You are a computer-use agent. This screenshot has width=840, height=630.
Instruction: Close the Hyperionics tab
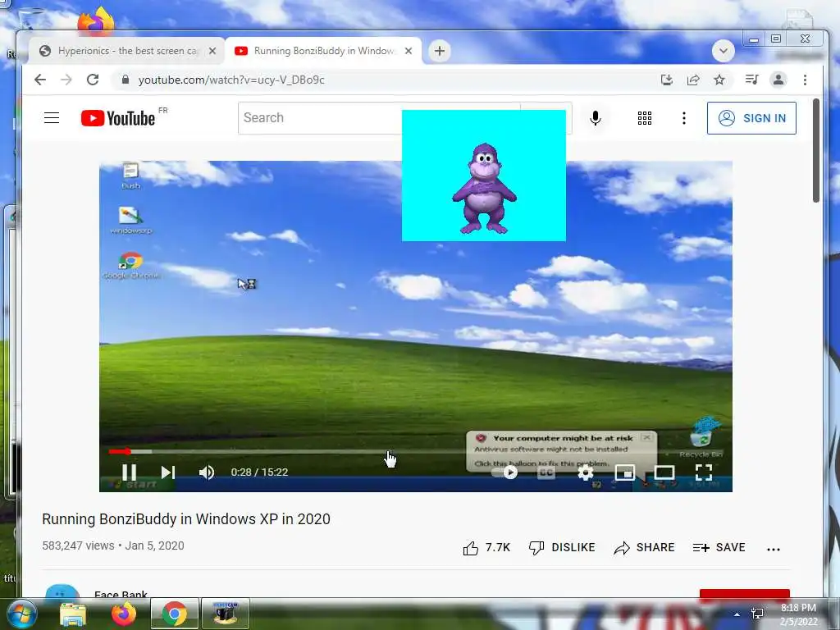pos(212,51)
